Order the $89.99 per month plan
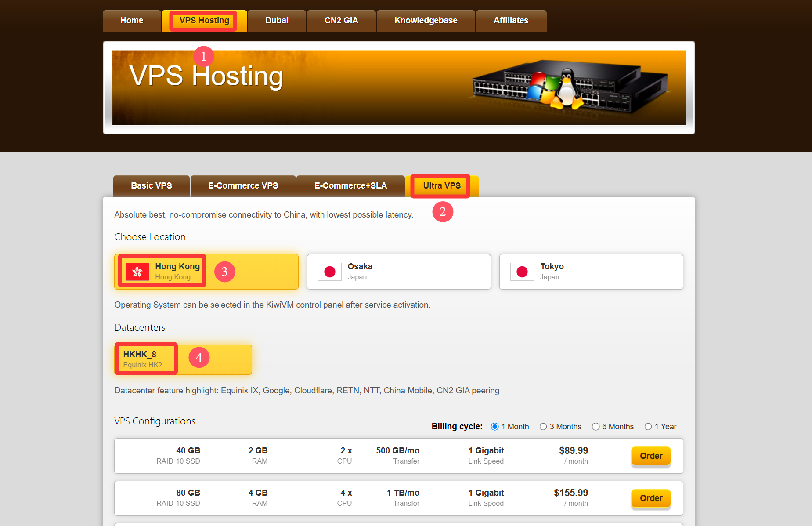 pyautogui.click(x=651, y=456)
